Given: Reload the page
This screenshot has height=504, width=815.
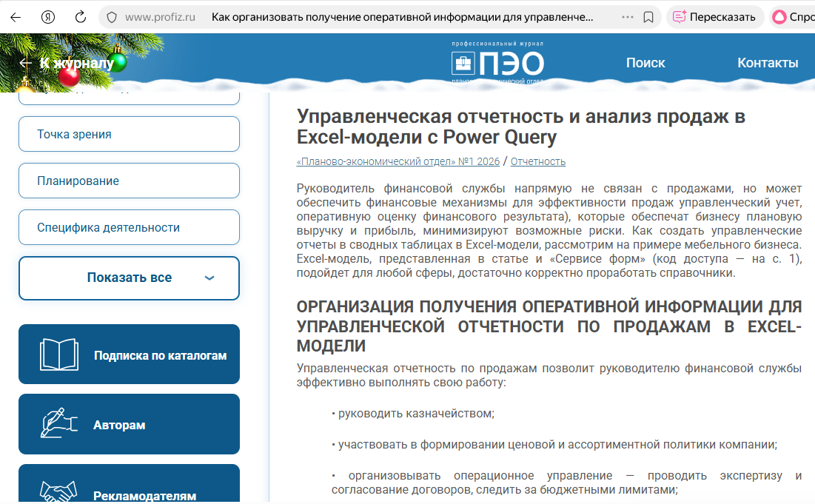Looking at the screenshot, I should tap(81, 17).
